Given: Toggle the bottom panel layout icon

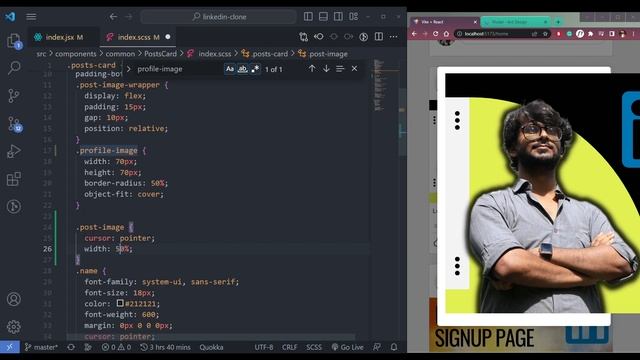Looking at the screenshot, I should (323, 16).
